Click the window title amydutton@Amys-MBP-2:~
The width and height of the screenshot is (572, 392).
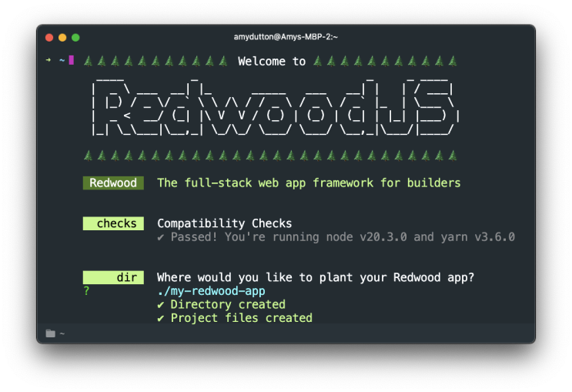click(x=286, y=37)
